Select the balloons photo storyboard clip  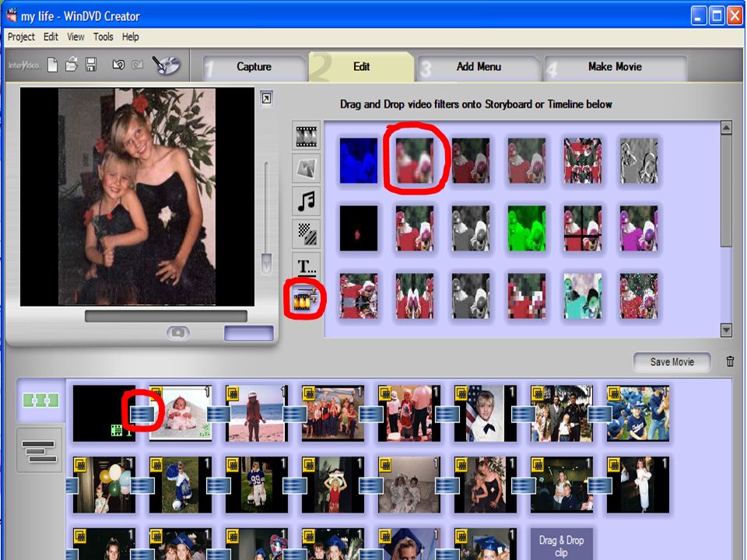tap(103, 485)
